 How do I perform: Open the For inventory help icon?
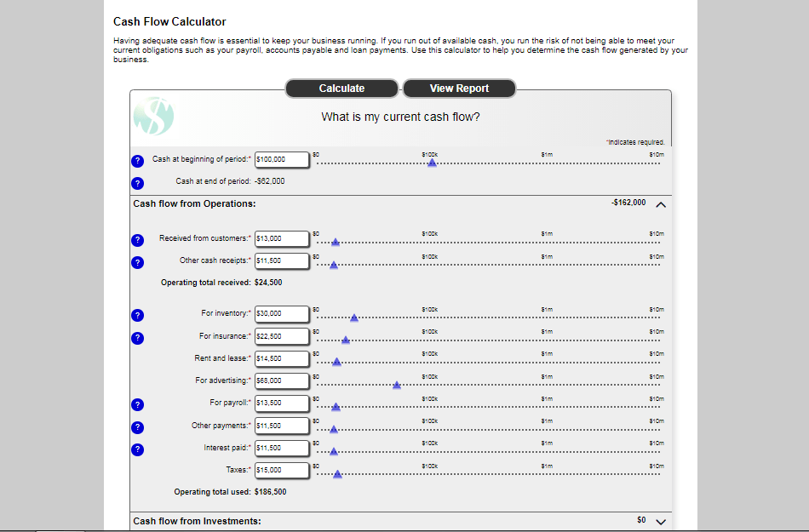click(x=137, y=316)
